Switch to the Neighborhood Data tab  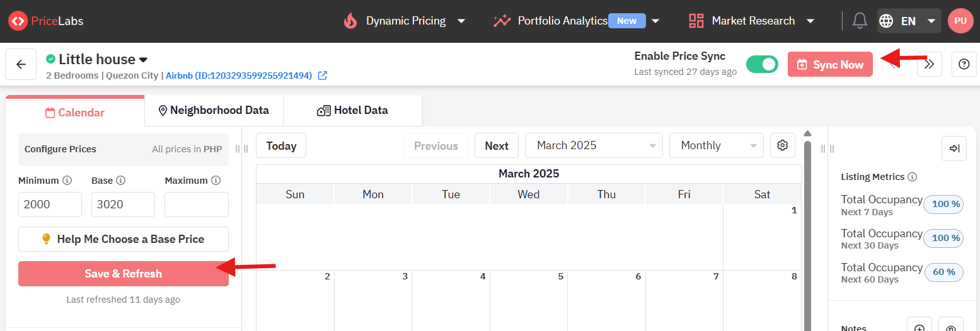point(214,110)
